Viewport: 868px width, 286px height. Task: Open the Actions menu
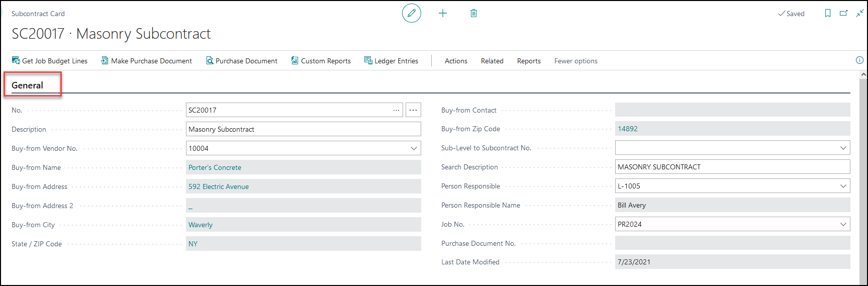point(456,61)
